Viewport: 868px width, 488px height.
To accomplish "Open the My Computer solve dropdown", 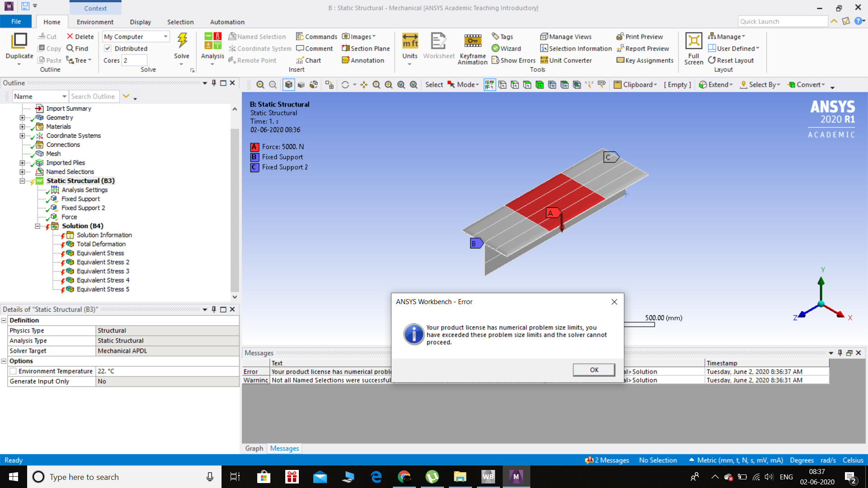I will tap(165, 37).
